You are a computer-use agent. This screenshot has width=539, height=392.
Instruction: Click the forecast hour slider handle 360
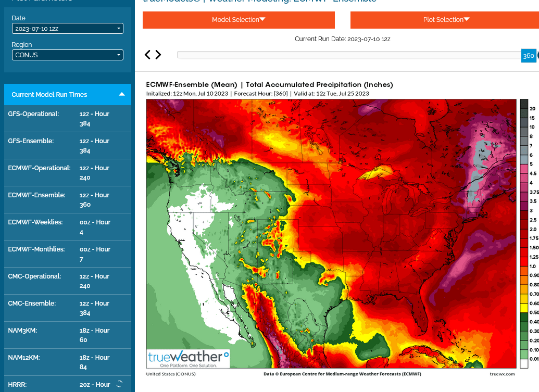529,56
